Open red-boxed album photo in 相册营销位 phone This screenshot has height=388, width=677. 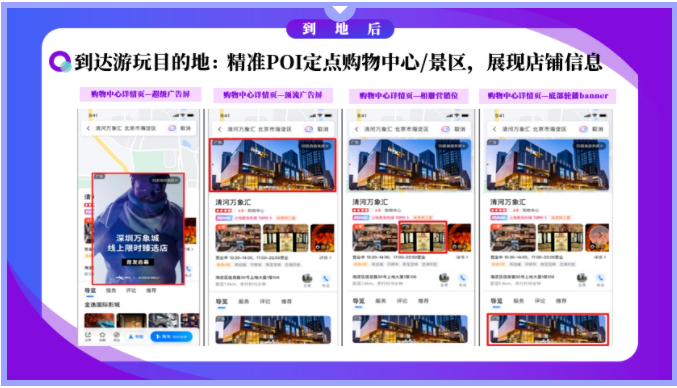(423, 237)
